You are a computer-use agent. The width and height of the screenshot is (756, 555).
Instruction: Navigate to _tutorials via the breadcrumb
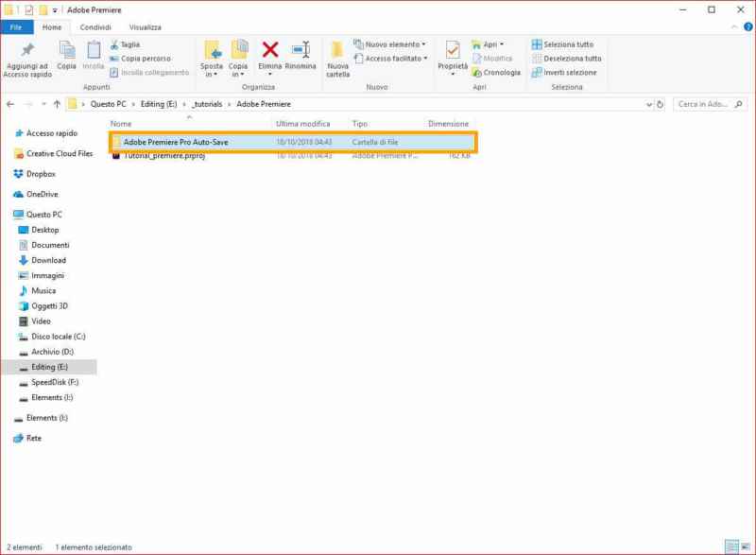pyautogui.click(x=207, y=104)
